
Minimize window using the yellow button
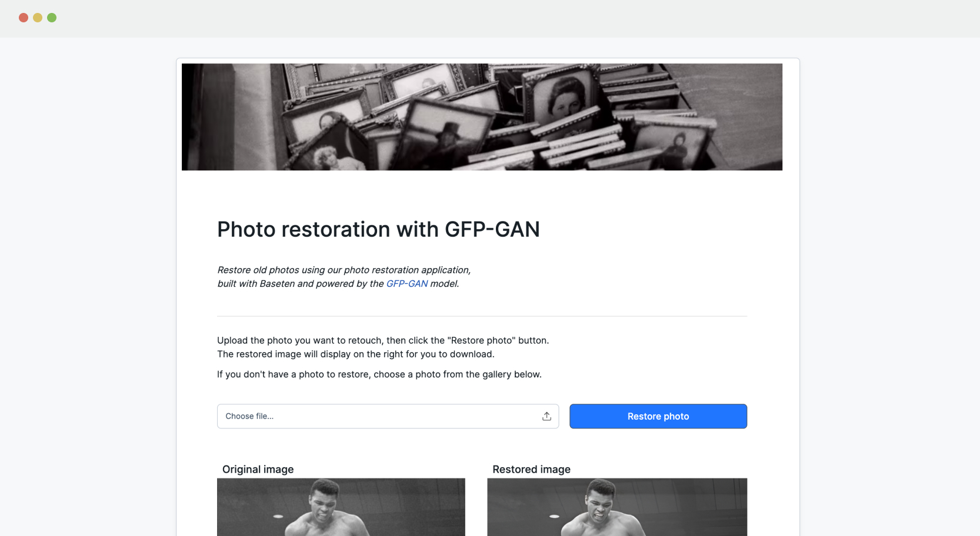tap(38, 18)
